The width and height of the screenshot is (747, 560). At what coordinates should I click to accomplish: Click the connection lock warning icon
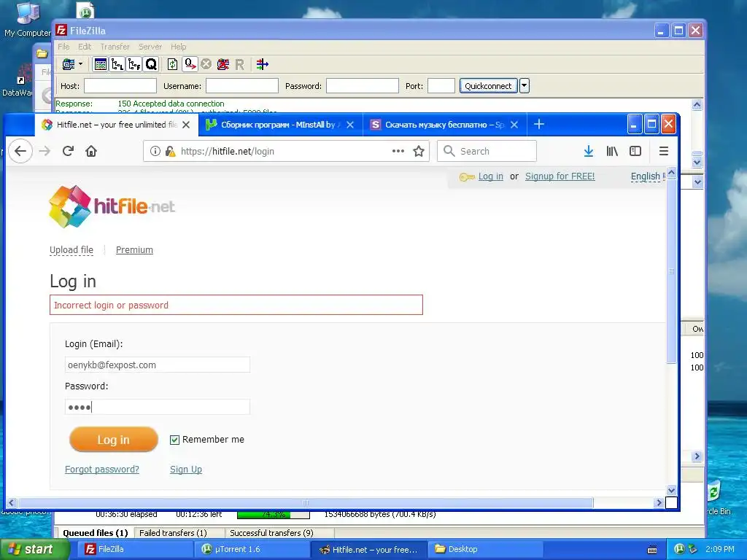170,151
